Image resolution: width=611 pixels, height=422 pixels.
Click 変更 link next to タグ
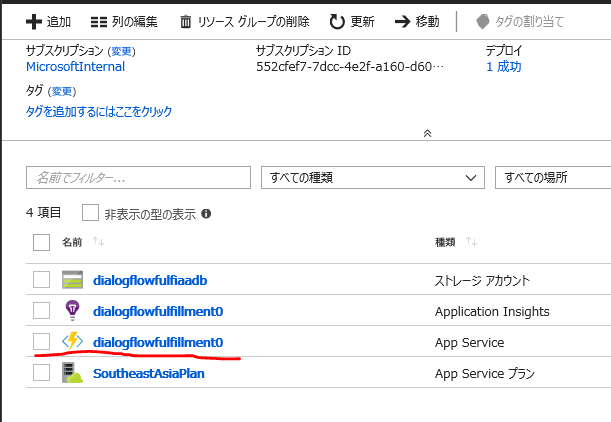click(62, 92)
